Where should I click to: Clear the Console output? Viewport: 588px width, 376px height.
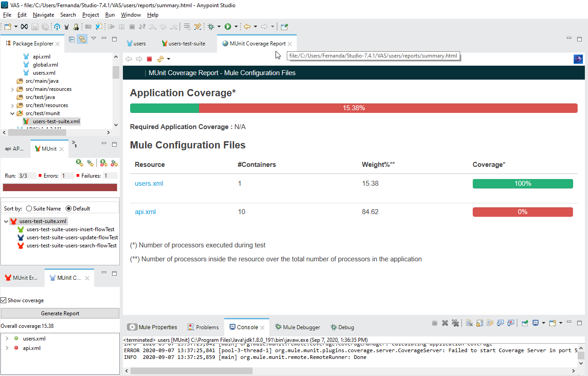[x=470, y=322]
